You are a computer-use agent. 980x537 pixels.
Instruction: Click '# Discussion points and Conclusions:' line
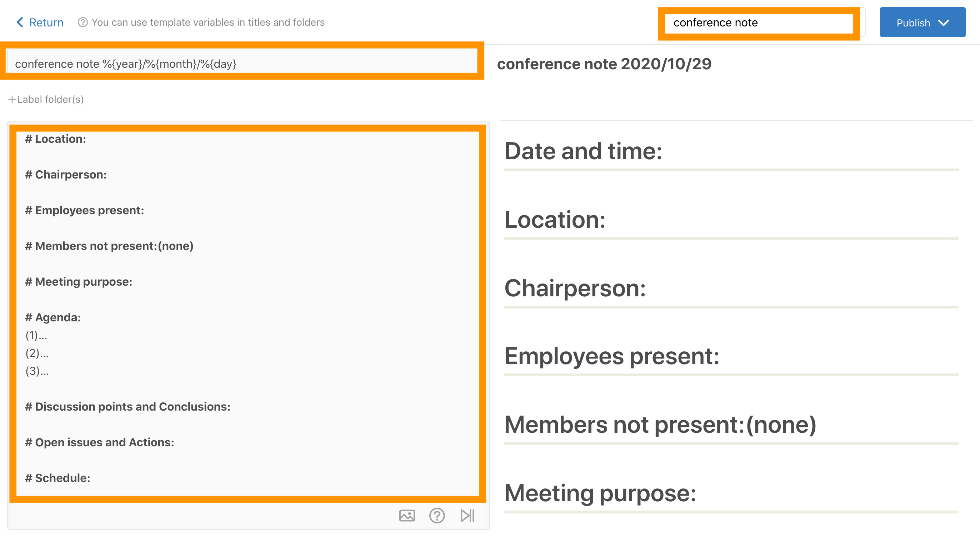[x=128, y=407]
